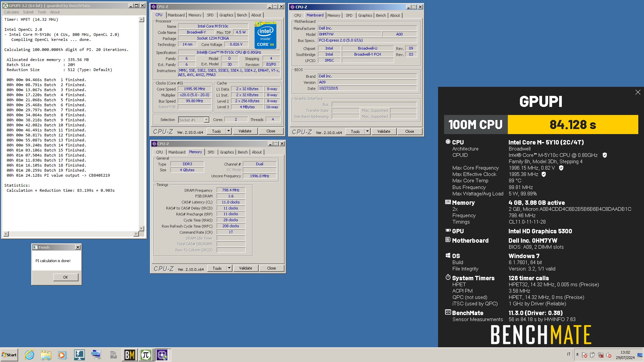Click Core Speed value 1995.95 MHz

pyautogui.click(x=195, y=89)
